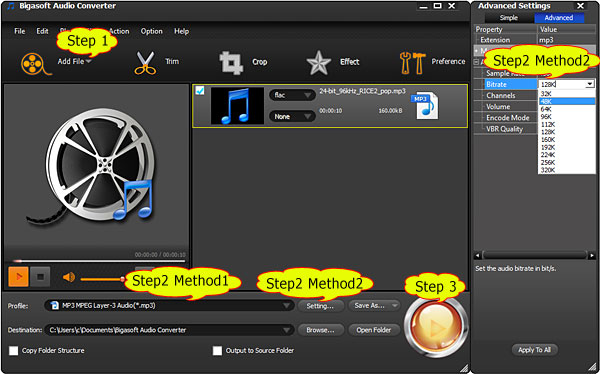Screen dimensions: 600x374
Task: Start conversion with the big orange Convert button
Action: (x=435, y=328)
